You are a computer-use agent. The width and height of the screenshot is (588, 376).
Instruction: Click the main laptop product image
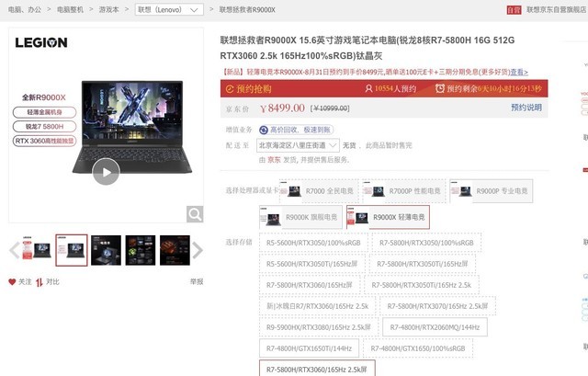(x=131, y=127)
